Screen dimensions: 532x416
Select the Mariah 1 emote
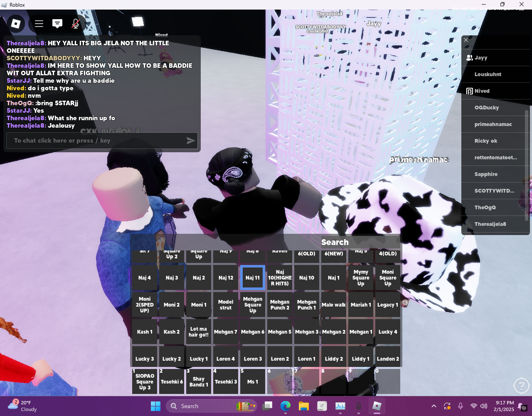pyautogui.click(x=361, y=305)
